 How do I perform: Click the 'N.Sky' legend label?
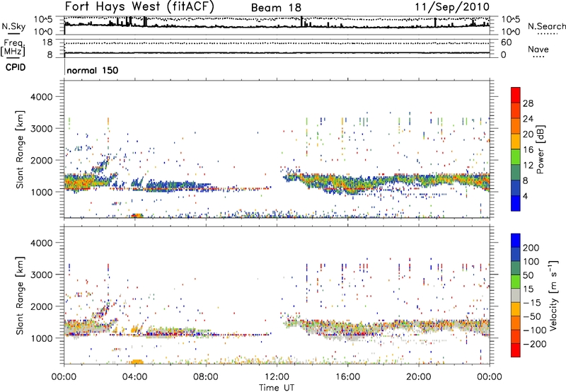point(13,26)
